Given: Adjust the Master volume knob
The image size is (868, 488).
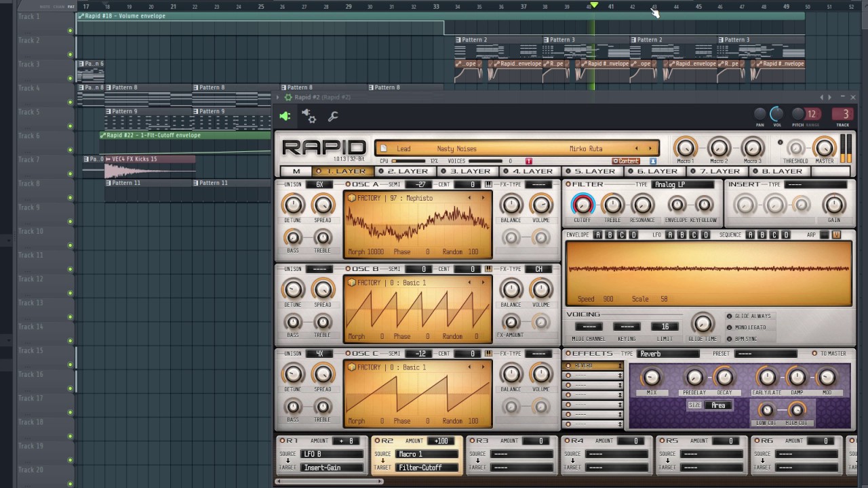Looking at the screenshot, I should tap(825, 147).
